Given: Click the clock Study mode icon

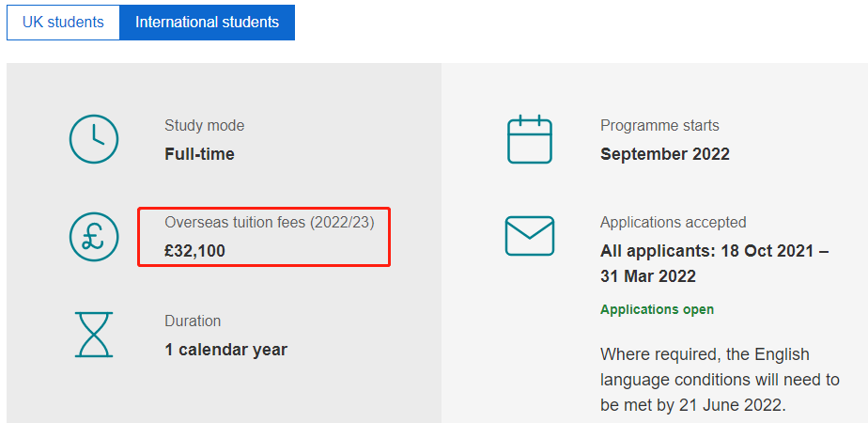Looking at the screenshot, I should pos(94,139).
